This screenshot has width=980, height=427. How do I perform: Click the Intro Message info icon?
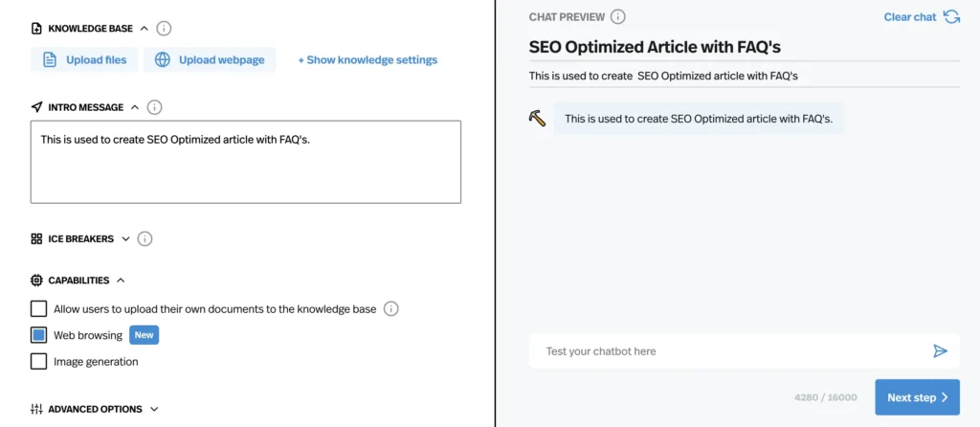point(154,107)
